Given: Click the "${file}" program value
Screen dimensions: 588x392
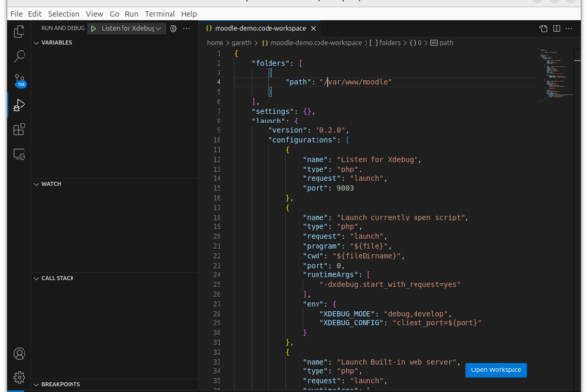Looking at the screenshot, I should (368, 246).
